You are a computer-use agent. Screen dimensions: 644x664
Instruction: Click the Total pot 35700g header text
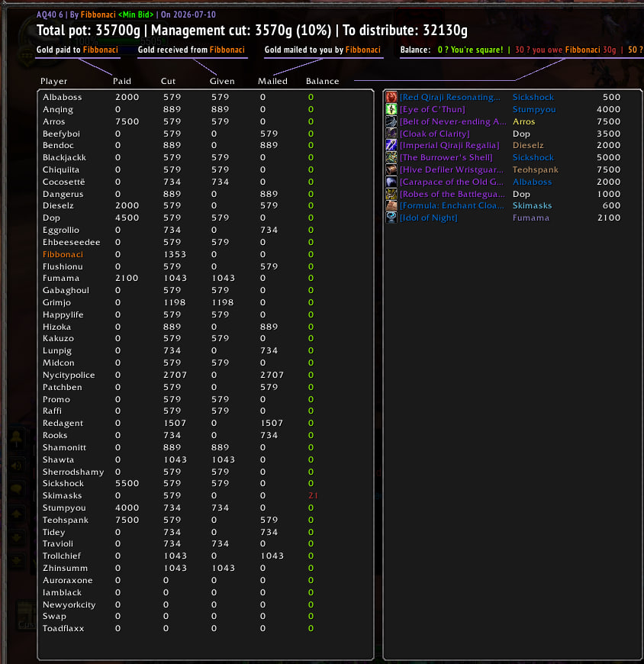[x=88, y=31]
